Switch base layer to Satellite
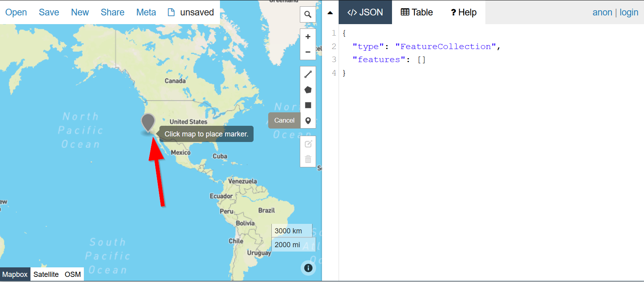Image resolution: width=644 pixels, height=282 pixels. coord(46,274)
